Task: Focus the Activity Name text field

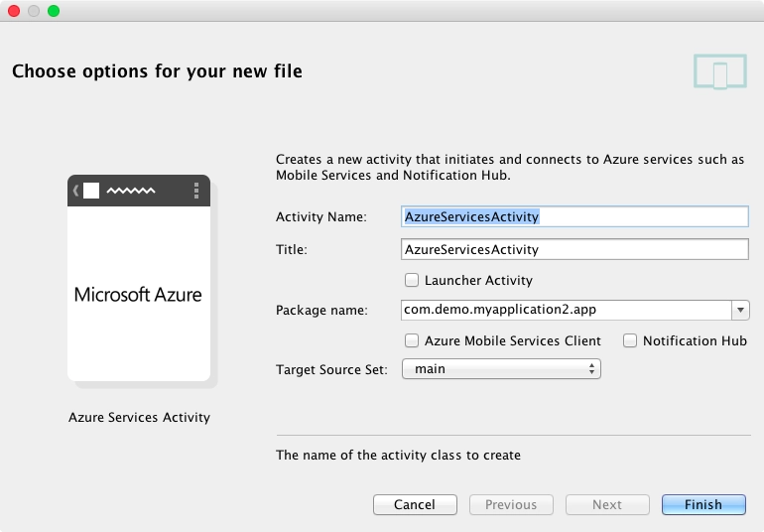Action: (x=574, y=216)
